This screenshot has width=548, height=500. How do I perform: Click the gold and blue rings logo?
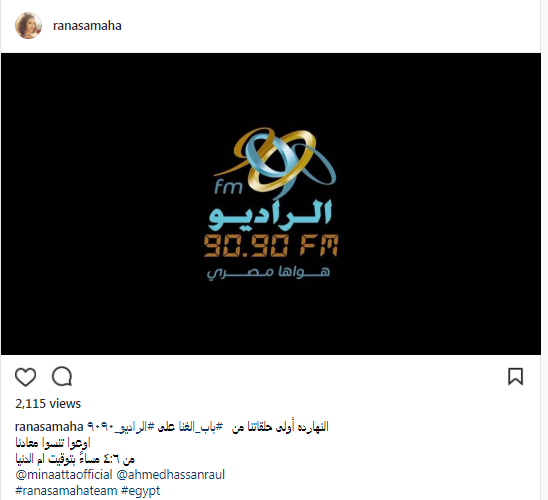coord(276,161)
